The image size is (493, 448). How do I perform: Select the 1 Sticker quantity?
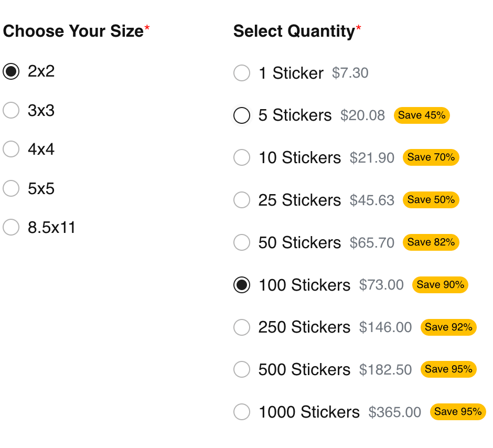tap(242, 73)
